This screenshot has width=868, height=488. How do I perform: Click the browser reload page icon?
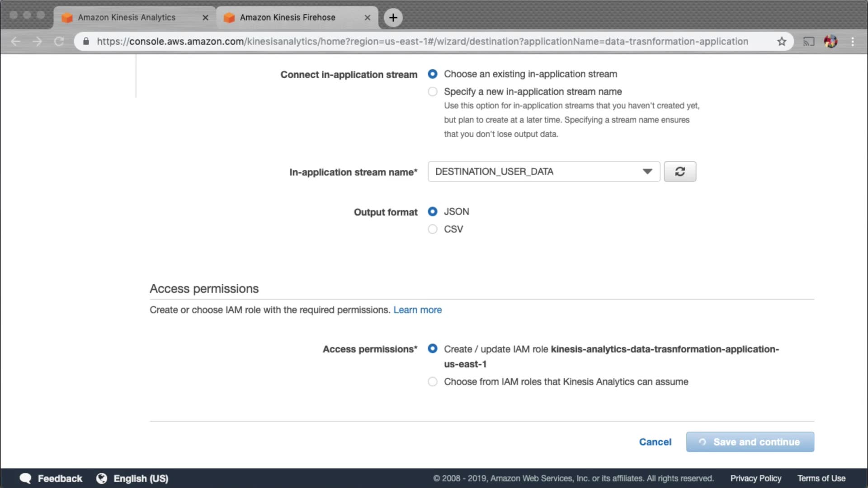pyautogui.click(x=59, y=42)
